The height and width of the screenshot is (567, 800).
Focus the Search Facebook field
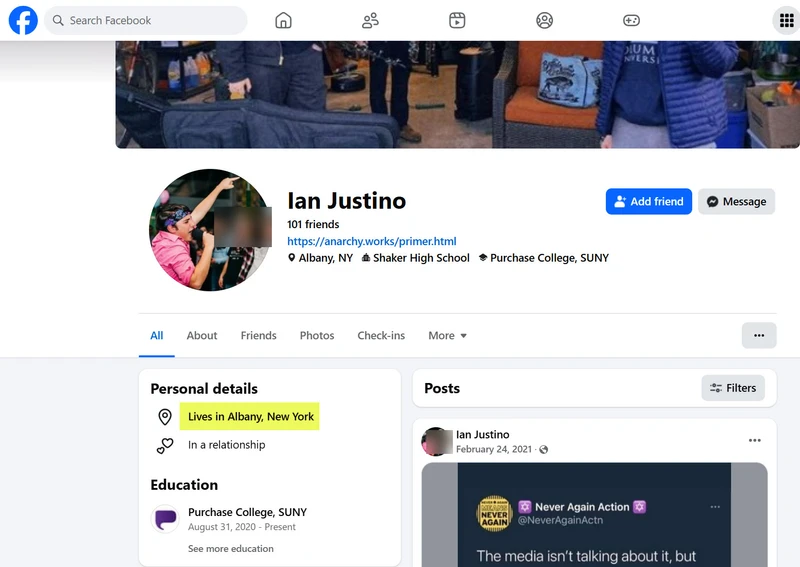(145, 20)
